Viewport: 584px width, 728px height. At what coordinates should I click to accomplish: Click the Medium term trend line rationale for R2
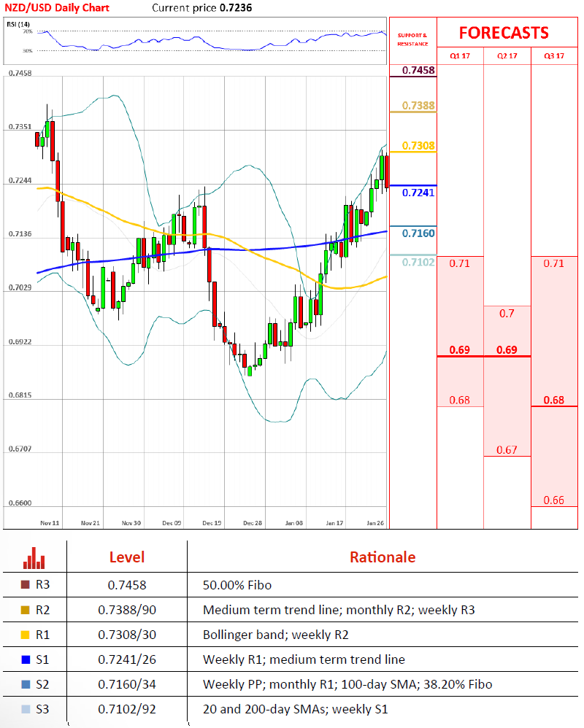(339, 610)
